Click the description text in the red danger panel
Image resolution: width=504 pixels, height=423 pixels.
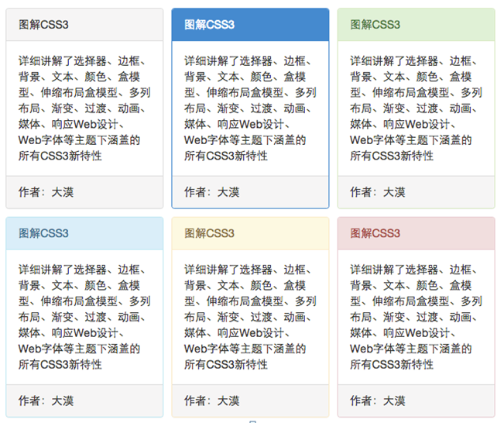tap(415, 317)
